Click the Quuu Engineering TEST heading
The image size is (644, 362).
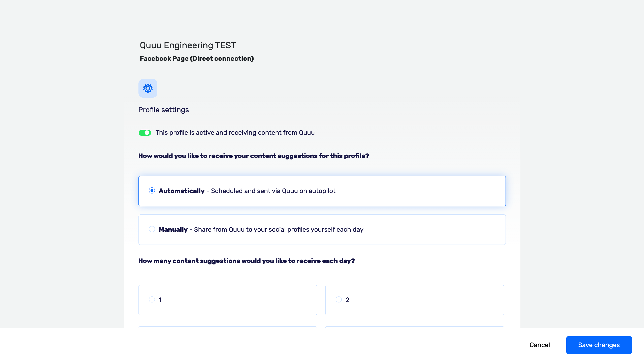(188, 45)
